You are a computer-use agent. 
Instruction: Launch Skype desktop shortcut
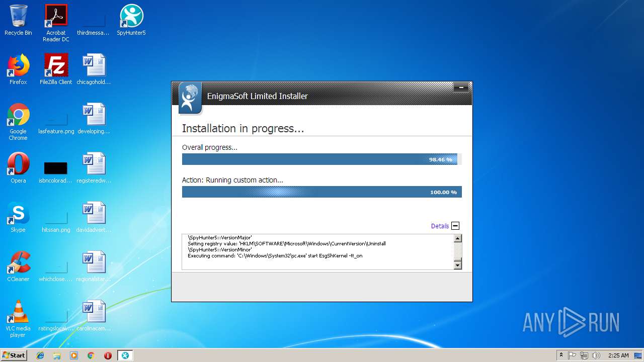pyautogui.click(x=18, y=217)
